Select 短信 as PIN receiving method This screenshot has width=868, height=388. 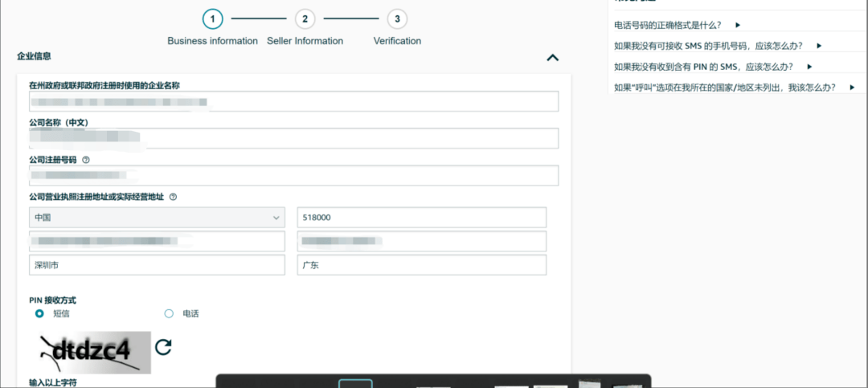39,313
